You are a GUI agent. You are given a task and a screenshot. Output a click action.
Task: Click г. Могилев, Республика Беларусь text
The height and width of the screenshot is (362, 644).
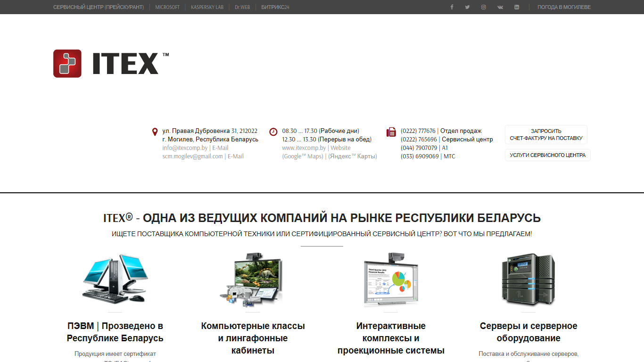210,140
